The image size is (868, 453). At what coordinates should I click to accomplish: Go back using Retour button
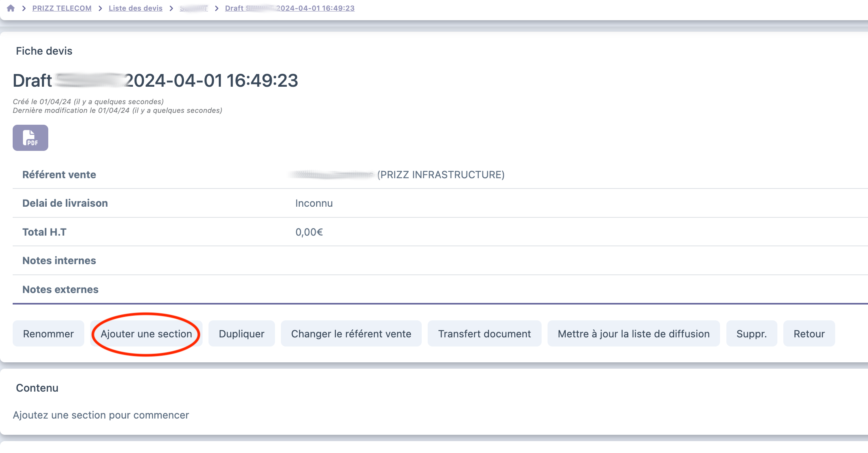coord(809,334)
